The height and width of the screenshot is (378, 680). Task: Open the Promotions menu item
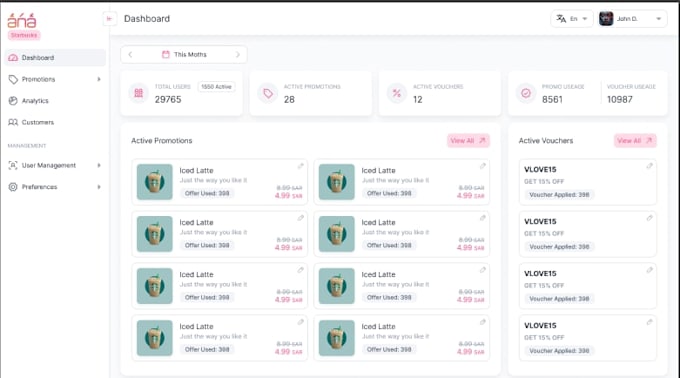tap(55, 79)
